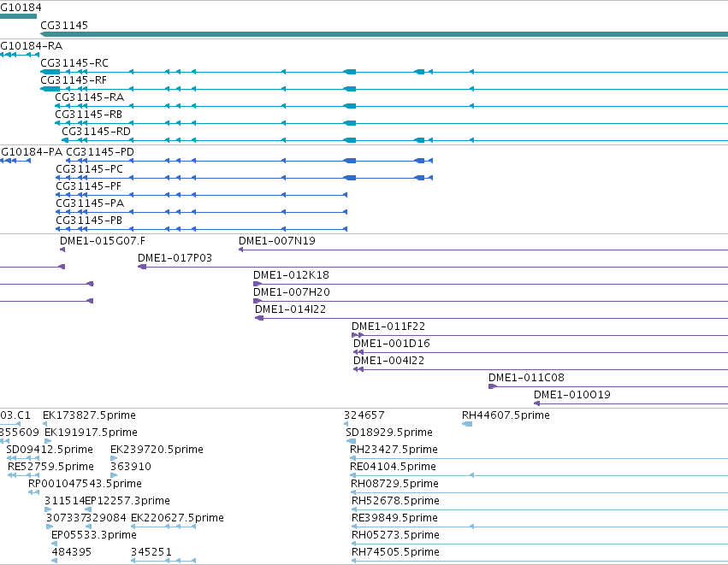Select transcript CG31145-RD label
This screenshot has width=728, height=565.
click(96, 132)
